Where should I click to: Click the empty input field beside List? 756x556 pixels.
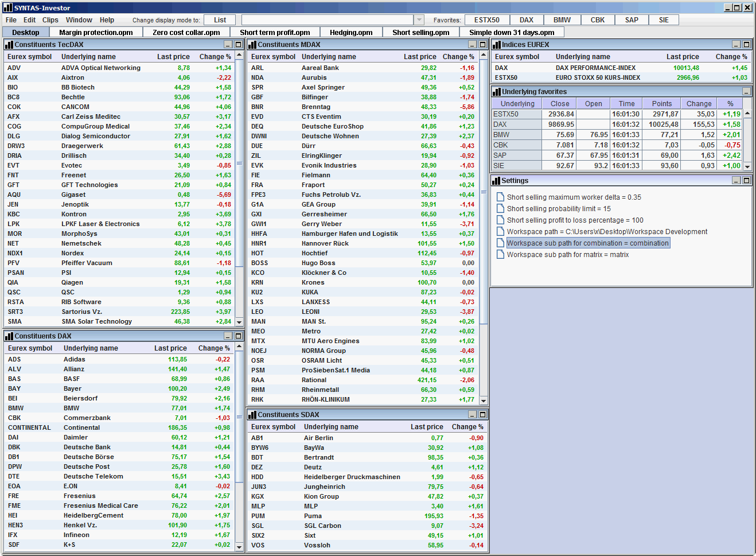pos(328,20)
